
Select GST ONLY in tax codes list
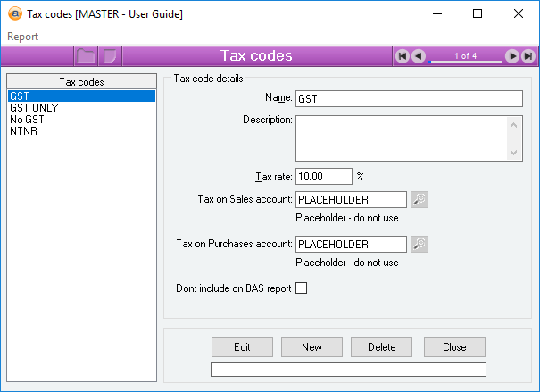pos(33,107)
